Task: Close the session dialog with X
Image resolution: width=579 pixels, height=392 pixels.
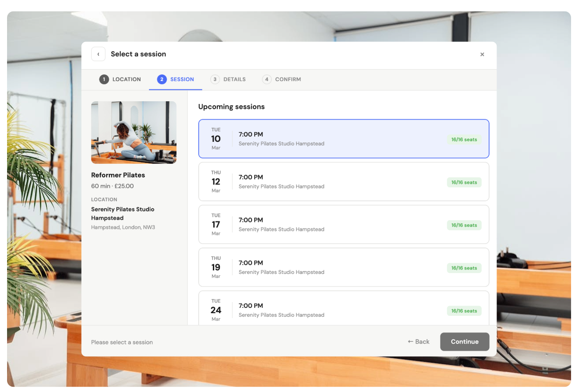Action: tap(482, 54)
